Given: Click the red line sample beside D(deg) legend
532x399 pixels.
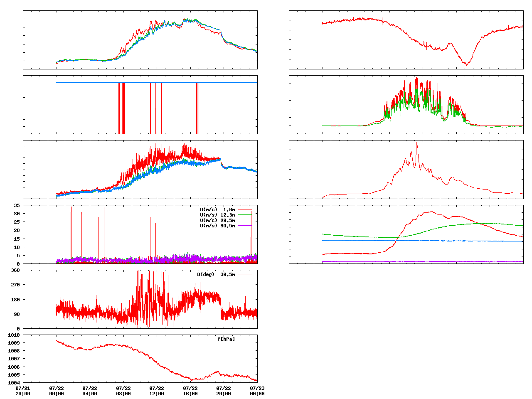Looking at the screenshot, I should coord(245,274).
